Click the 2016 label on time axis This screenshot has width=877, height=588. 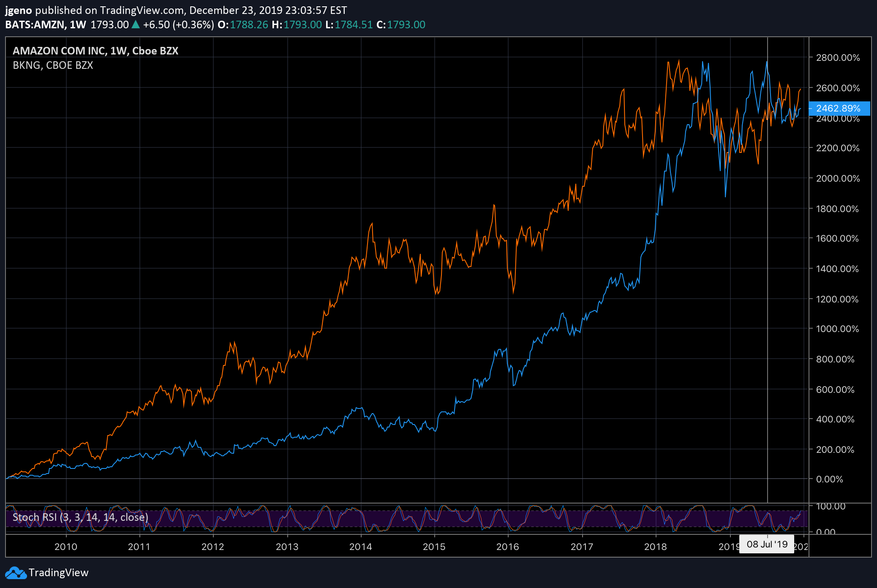[508, 547]
